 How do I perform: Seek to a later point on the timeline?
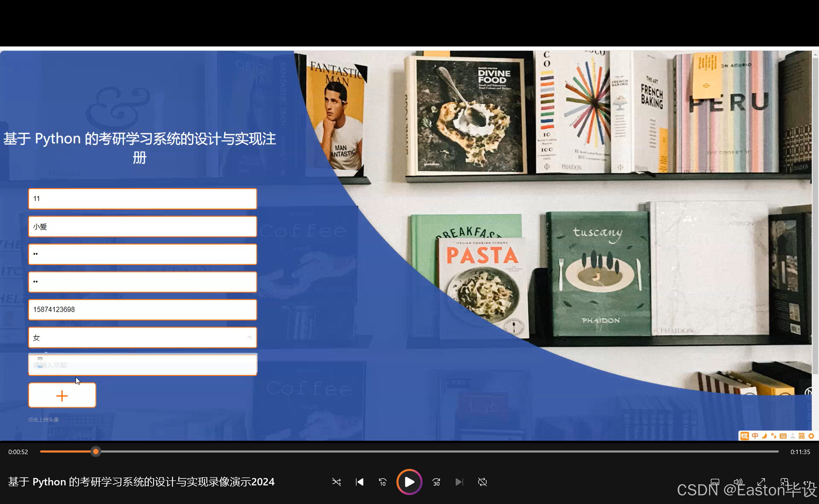click(440, 452)
